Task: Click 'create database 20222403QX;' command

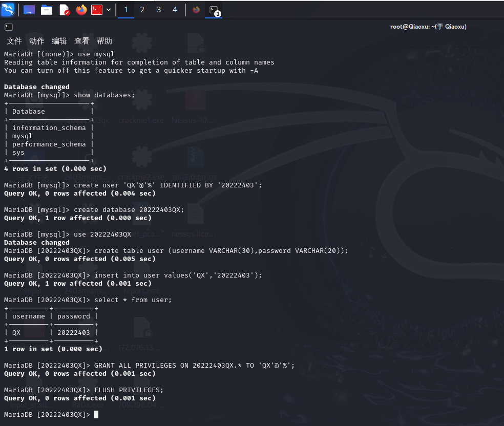Action: click(x=129, y=210)
